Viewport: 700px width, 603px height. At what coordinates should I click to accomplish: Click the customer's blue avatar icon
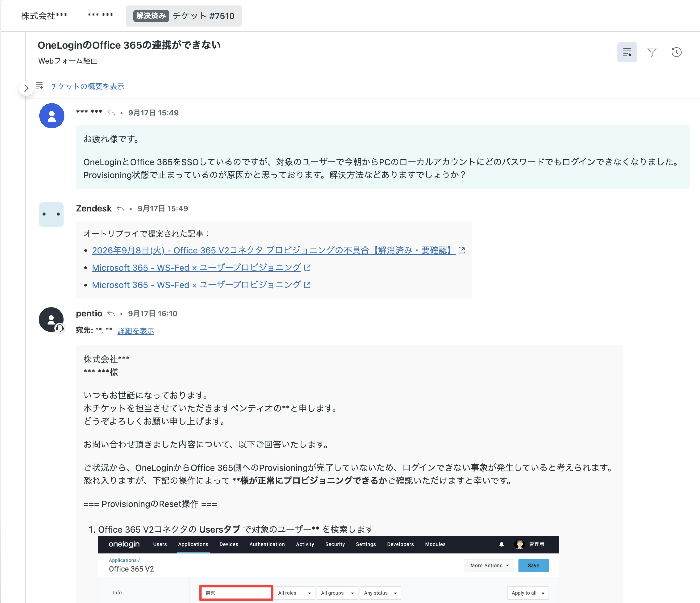(52, 116)
